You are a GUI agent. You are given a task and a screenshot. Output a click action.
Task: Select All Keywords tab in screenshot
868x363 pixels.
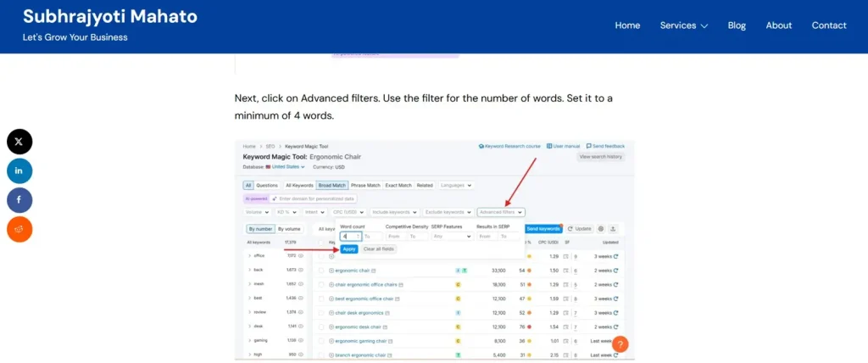tap(299, 185)
